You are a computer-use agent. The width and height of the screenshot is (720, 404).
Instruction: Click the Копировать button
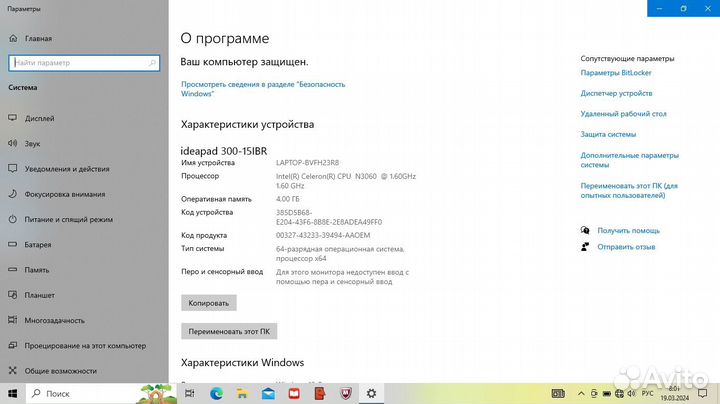click(208, 303)
